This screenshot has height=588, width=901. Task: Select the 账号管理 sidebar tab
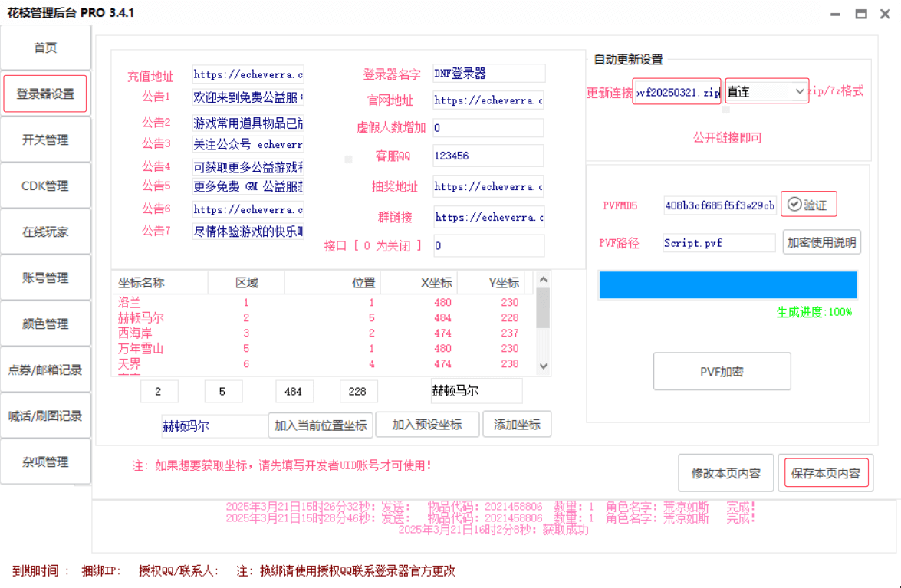pyautogui.click(x=45, y=278)
